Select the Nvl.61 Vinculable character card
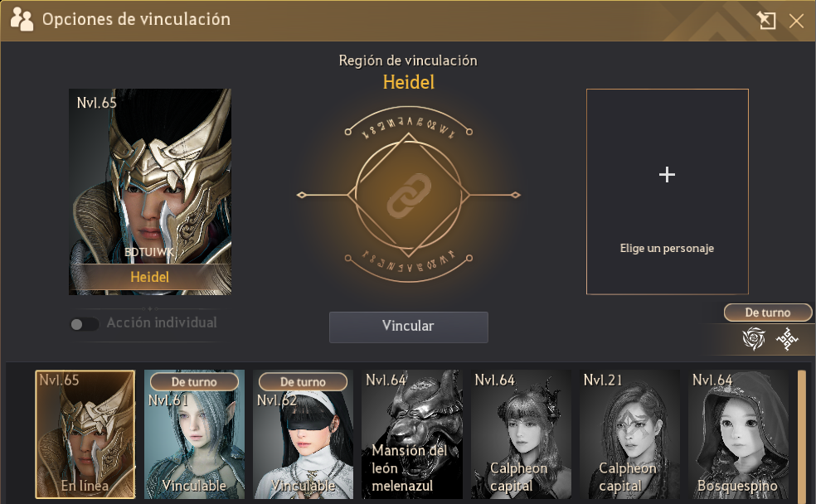 (194, 434)
